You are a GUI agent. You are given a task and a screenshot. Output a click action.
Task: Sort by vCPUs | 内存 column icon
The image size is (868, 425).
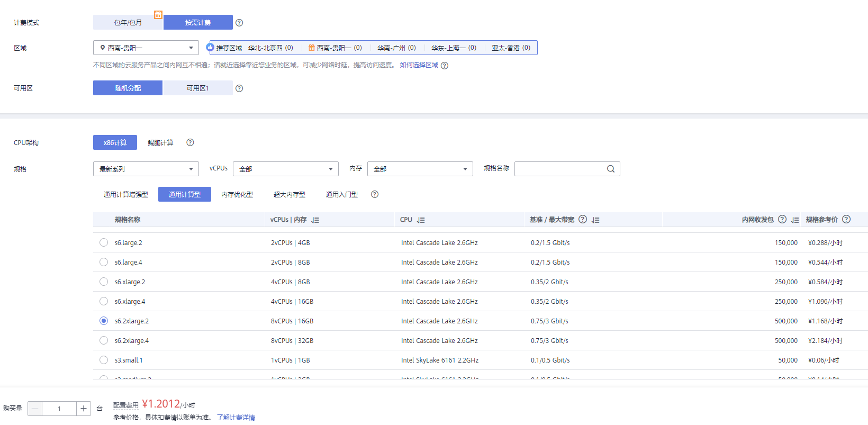click(x=315, y=220)
